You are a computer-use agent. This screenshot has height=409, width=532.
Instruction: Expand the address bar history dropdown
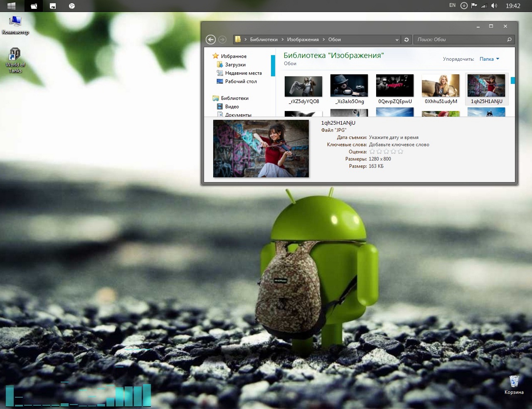(397, 40)
